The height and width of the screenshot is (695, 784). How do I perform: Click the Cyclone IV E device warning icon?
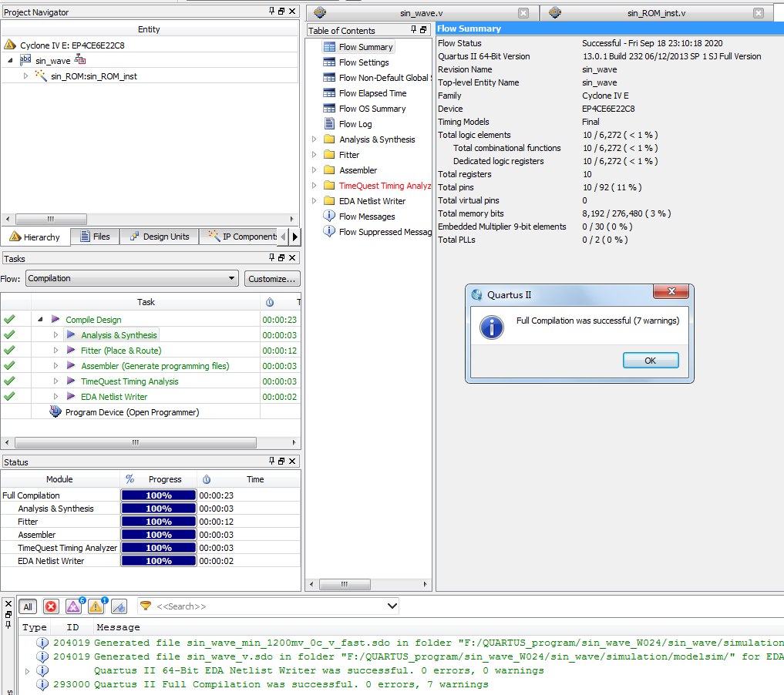click(10, 45)
